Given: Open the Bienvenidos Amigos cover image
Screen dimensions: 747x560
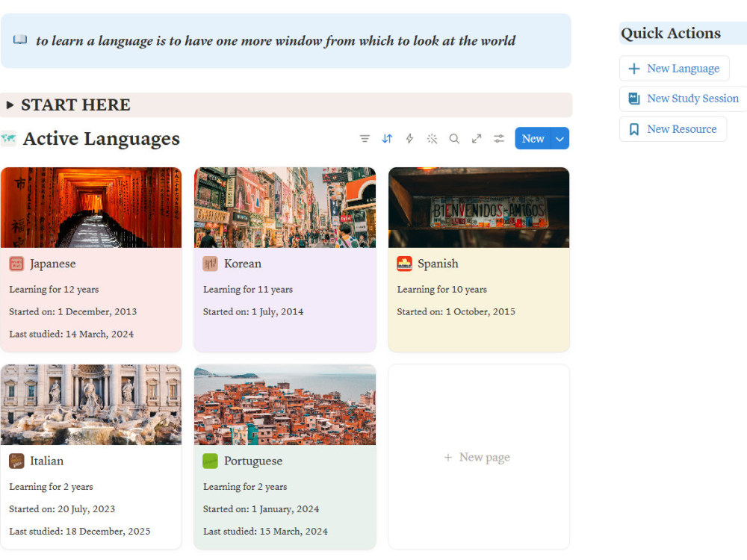Looking at the screenshot, I should tap(479, 207).
